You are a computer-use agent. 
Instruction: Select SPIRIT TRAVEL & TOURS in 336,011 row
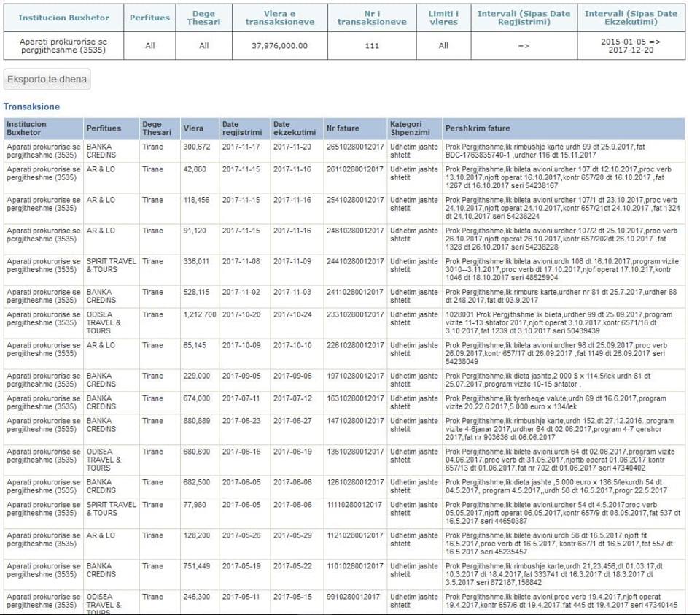tap(111, 266)
